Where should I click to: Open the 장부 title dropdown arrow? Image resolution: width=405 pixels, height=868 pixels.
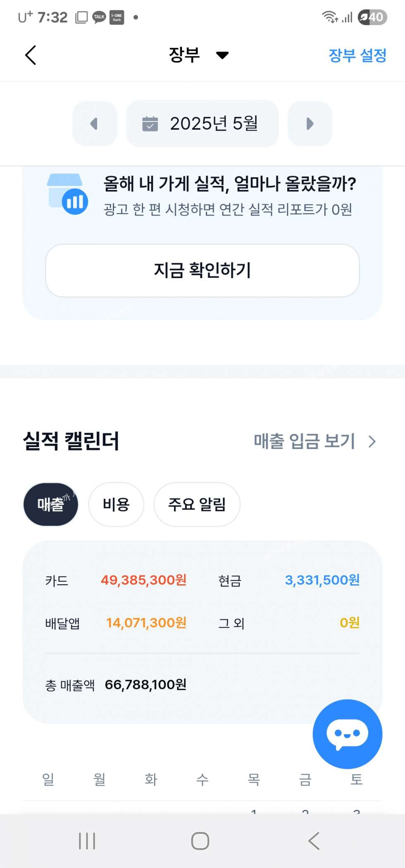pyautogui.click(x=222, y=55)
